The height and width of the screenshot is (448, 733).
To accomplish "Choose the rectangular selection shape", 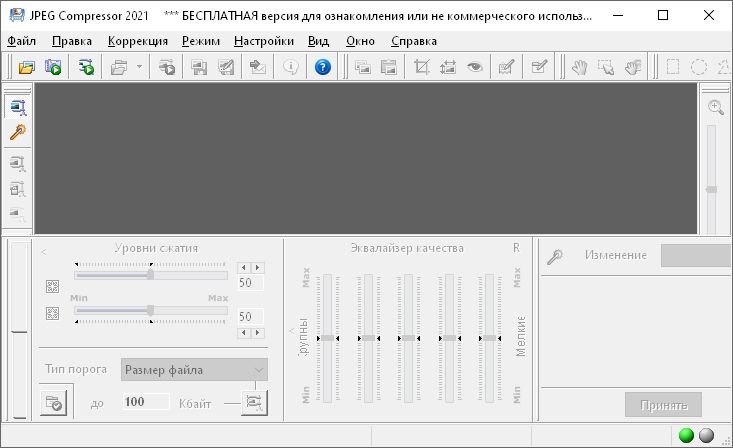I will tap(673, 67).
